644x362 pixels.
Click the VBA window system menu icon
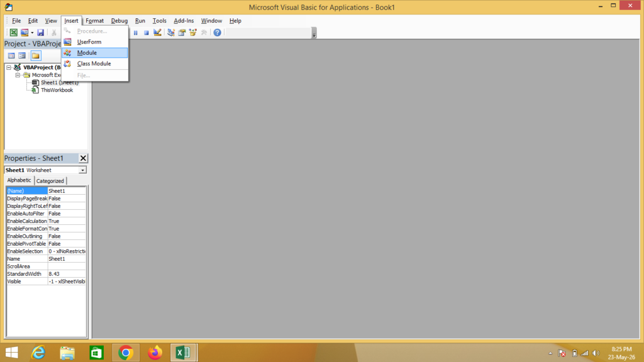click(9, 7)
